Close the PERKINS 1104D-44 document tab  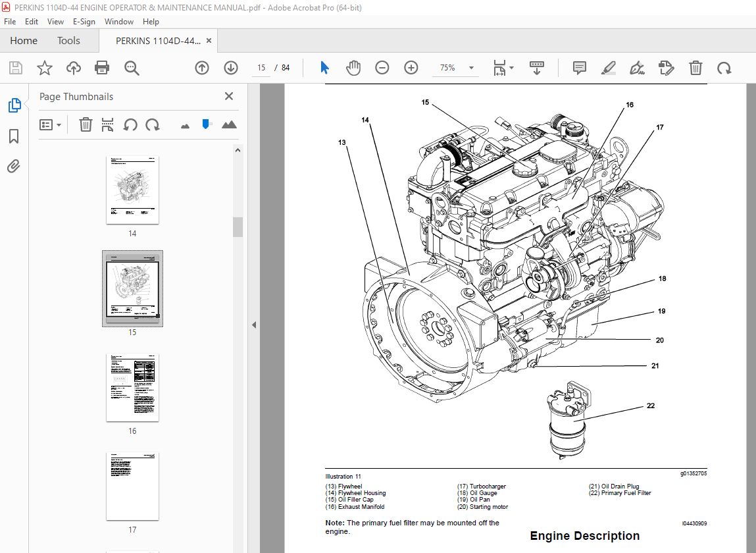pos(209,41)
